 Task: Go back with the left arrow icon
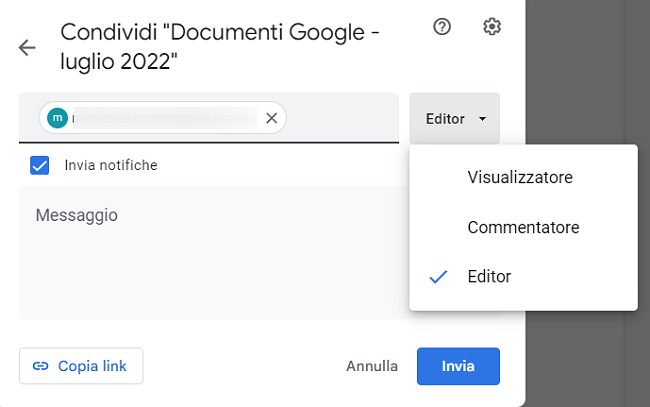27,48
